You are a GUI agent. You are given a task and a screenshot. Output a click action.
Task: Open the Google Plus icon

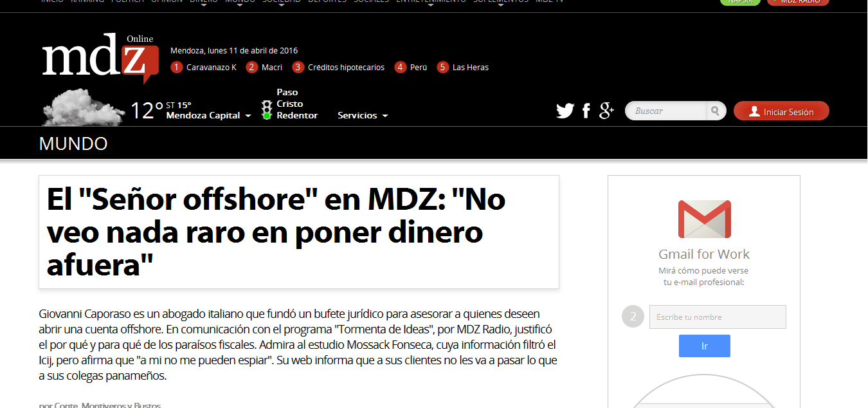point(607,111)
